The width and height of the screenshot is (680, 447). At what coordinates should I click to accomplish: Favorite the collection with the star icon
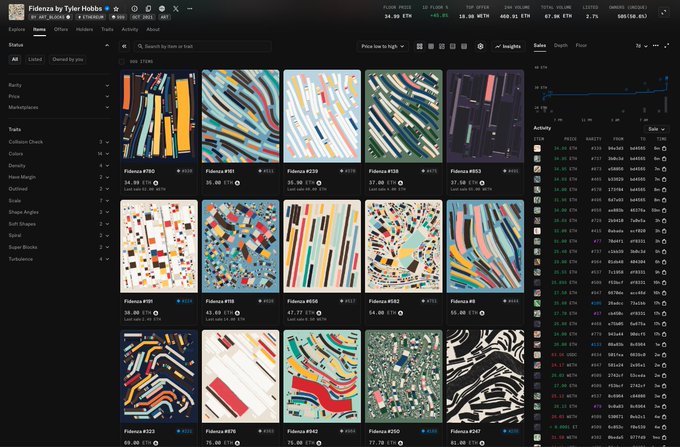click(116, 9)
